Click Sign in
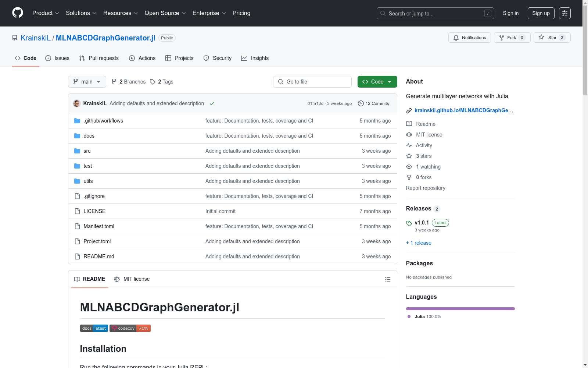 511,13
